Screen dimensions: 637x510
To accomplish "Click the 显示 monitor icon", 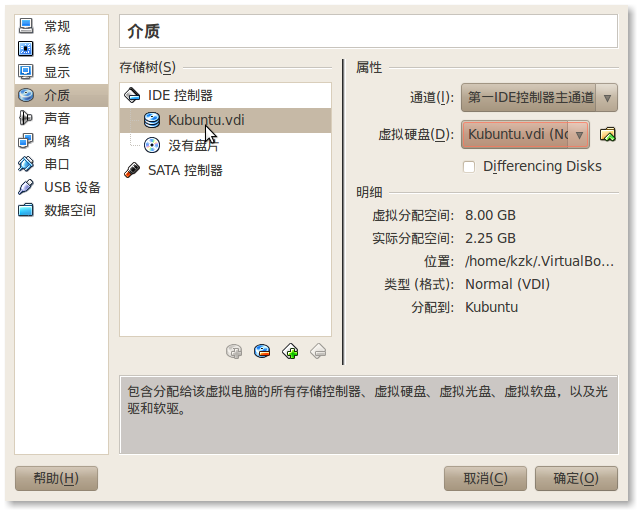I will [26, 72].
